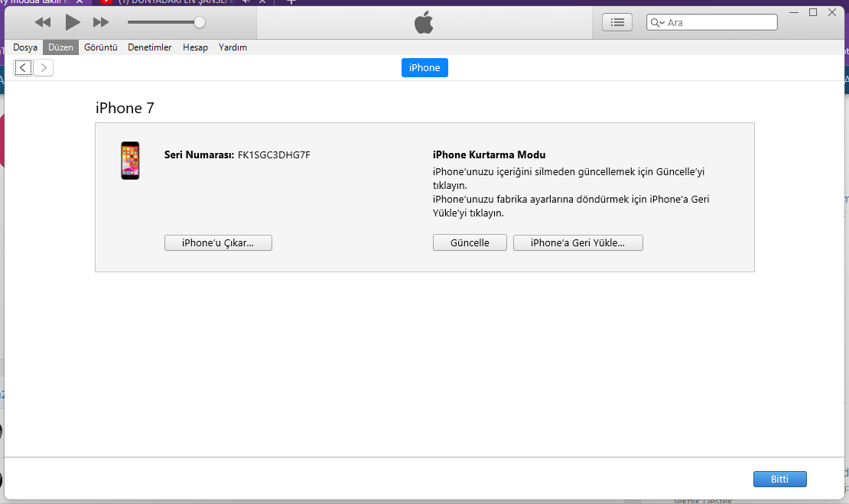Click the iPhone'u Çıkar button
The image size is (849, 504).
tap(218, 242)
